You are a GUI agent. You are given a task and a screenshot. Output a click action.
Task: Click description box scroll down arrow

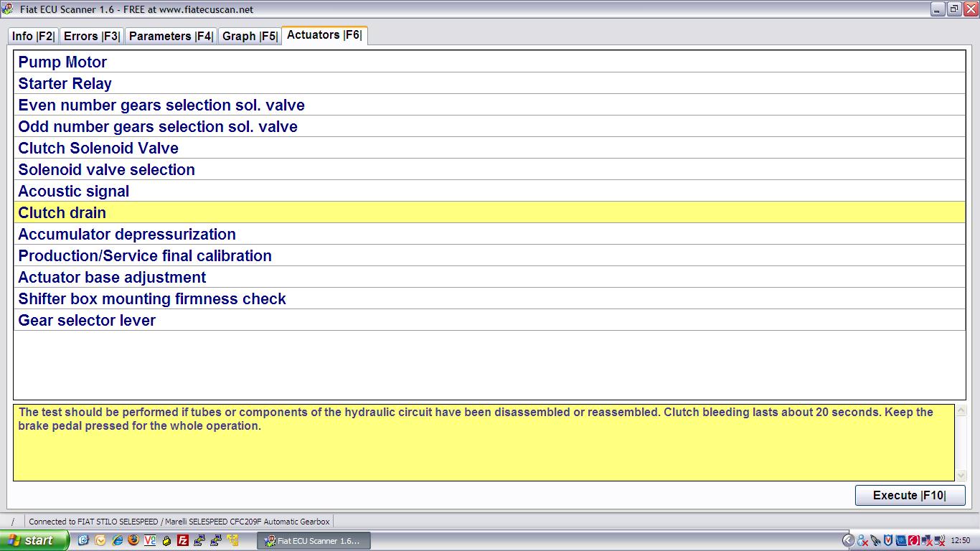961,475
